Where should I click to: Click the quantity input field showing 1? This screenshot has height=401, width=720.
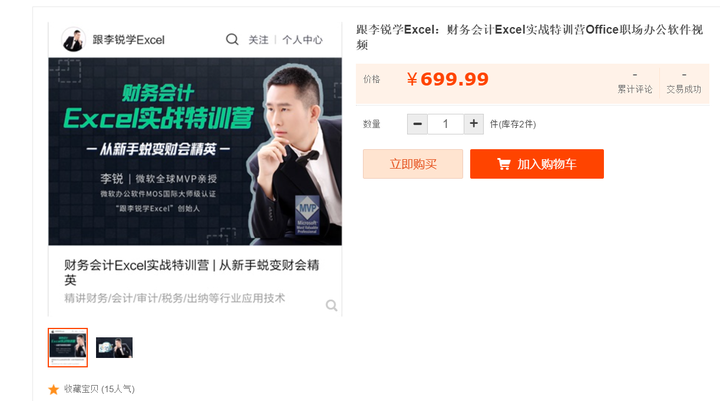pyautogui.click(x=445, y=124)
